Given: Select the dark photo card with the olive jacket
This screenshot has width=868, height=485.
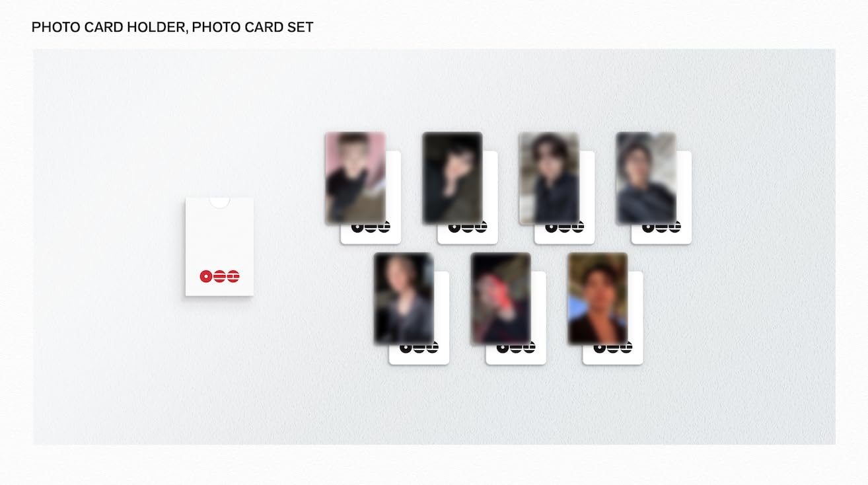Looking at the screenshot, I should (x=452, y=178).
